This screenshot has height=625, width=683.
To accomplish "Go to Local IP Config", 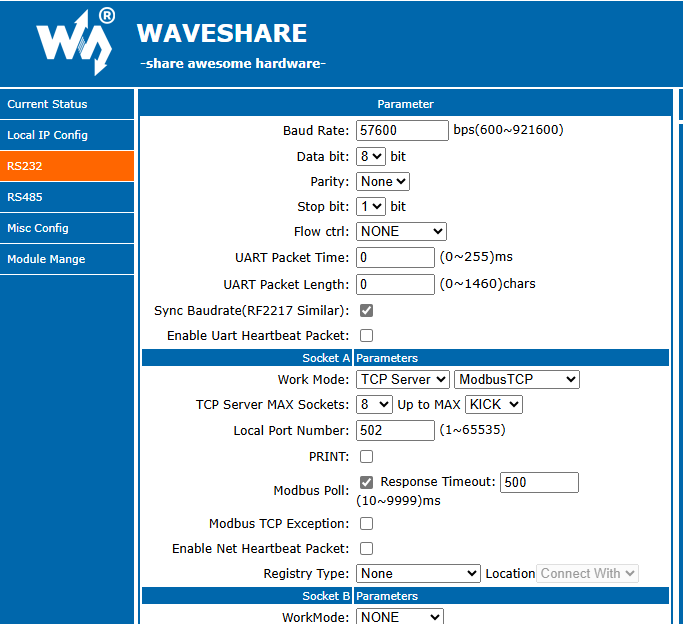I will (x=47, y=135).
